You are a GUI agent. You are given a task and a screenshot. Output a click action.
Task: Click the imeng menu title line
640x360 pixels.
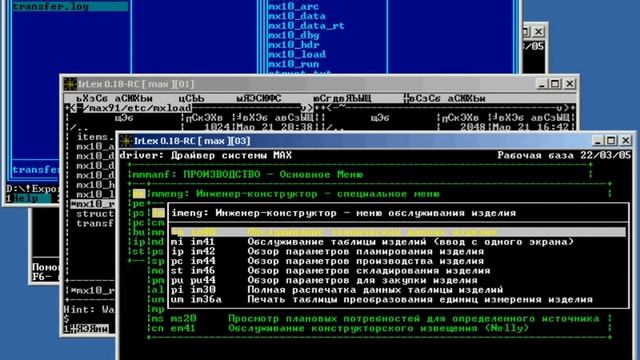point(343,213)
